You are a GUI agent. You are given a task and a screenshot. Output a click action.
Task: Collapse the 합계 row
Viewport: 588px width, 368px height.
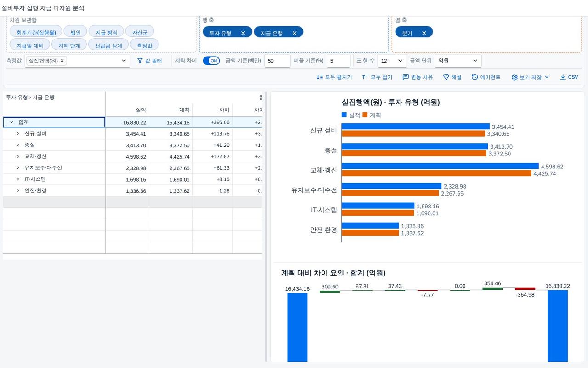coord(12,122)
